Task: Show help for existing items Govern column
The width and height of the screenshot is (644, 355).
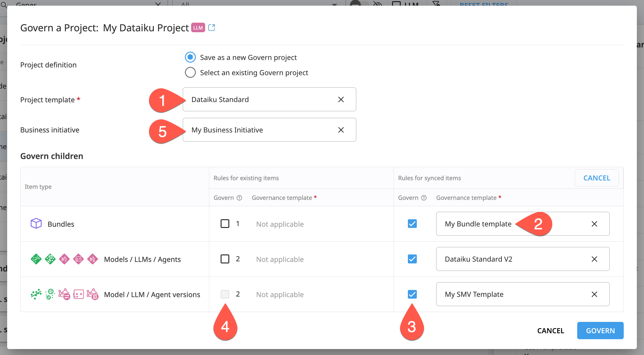Action: pos(239,198)
